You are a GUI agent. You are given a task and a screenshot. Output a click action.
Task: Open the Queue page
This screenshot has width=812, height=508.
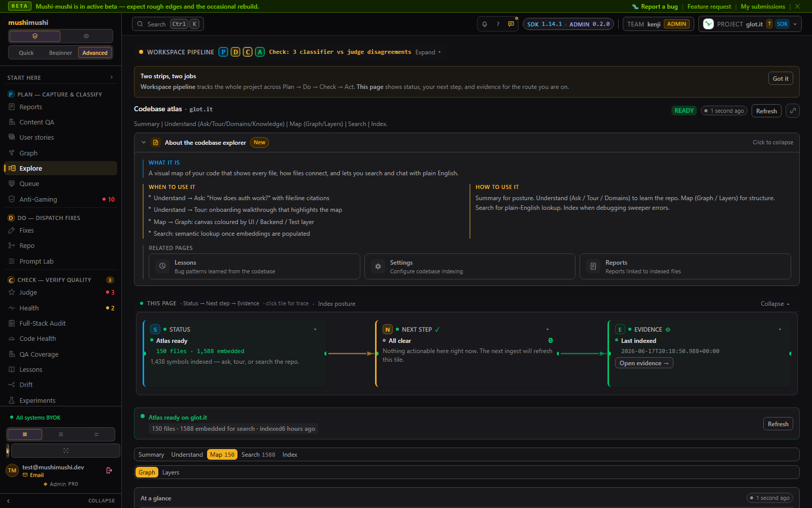pos(60,184)
